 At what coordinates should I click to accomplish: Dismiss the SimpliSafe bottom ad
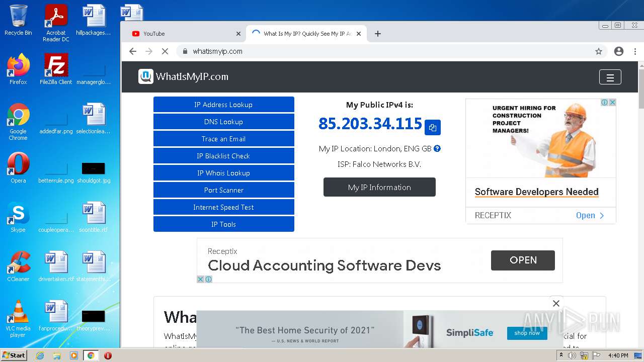click(556, 303)
